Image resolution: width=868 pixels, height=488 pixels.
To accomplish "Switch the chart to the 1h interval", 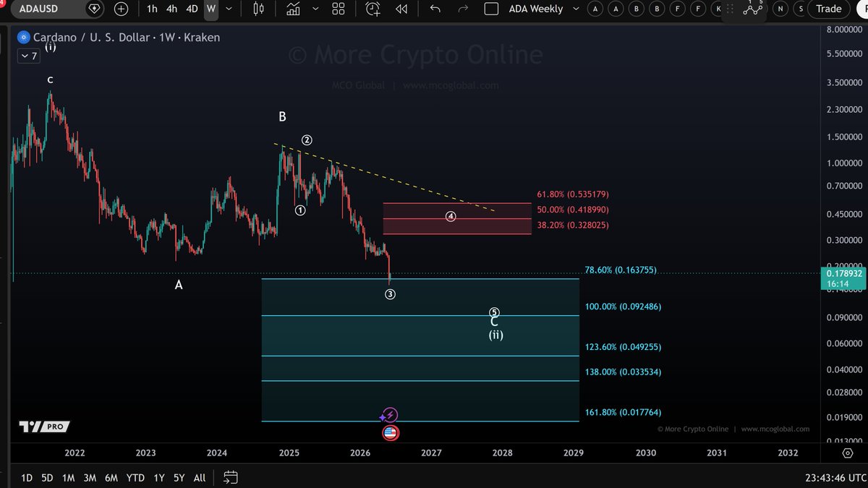I will (x=152, y=9).
